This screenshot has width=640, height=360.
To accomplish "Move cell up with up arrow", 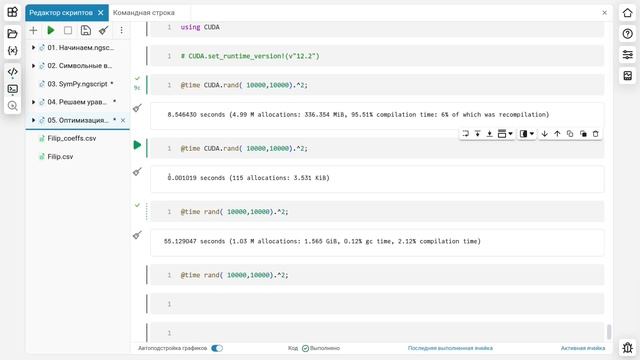I will point(557,133).
